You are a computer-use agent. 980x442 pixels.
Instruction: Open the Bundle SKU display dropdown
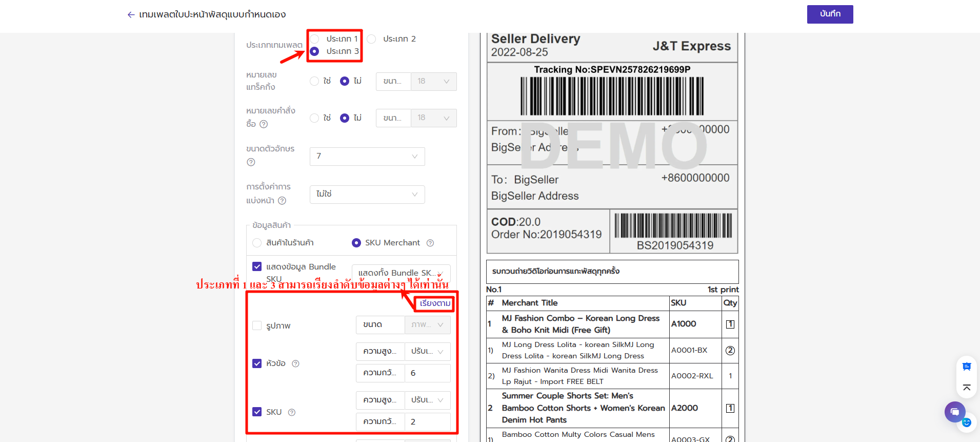[401, 273]
